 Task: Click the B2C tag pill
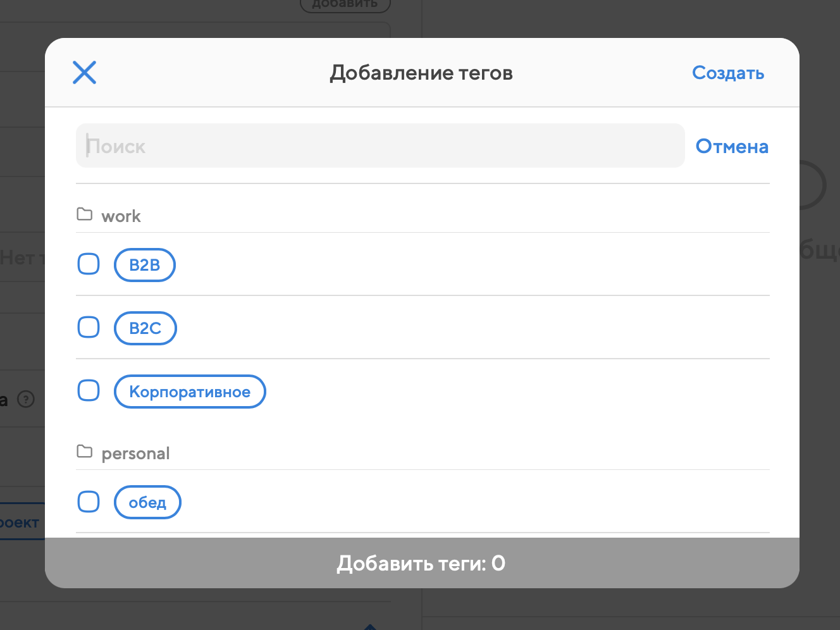145,328
